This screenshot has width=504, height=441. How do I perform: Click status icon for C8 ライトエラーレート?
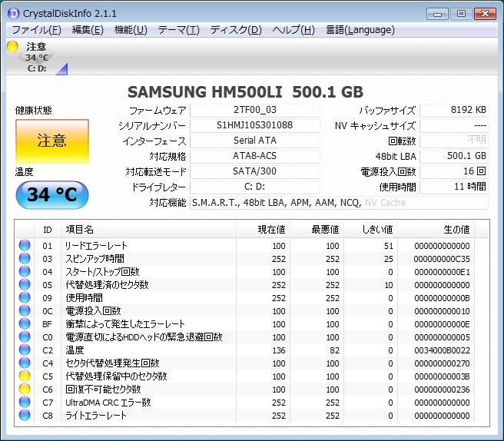(25, 416)
